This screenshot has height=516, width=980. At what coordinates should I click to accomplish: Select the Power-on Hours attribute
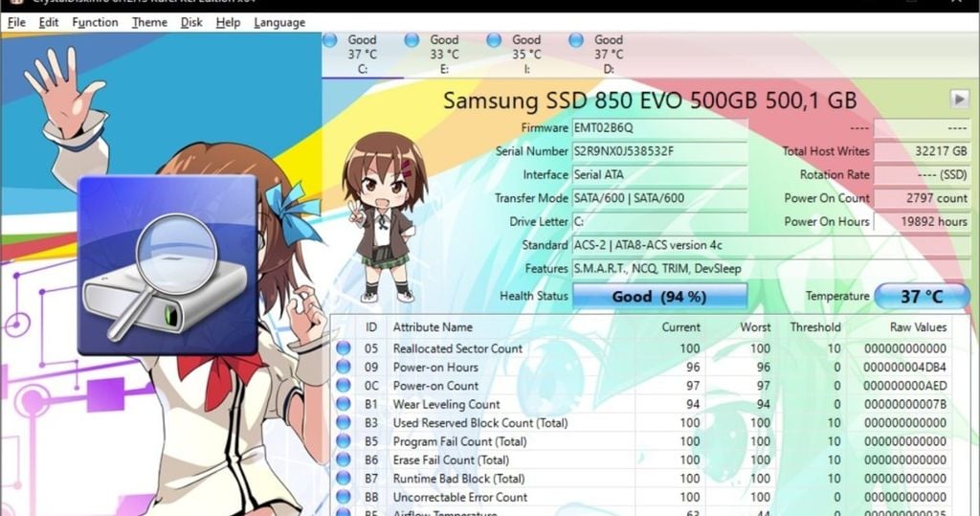point(435,368)
